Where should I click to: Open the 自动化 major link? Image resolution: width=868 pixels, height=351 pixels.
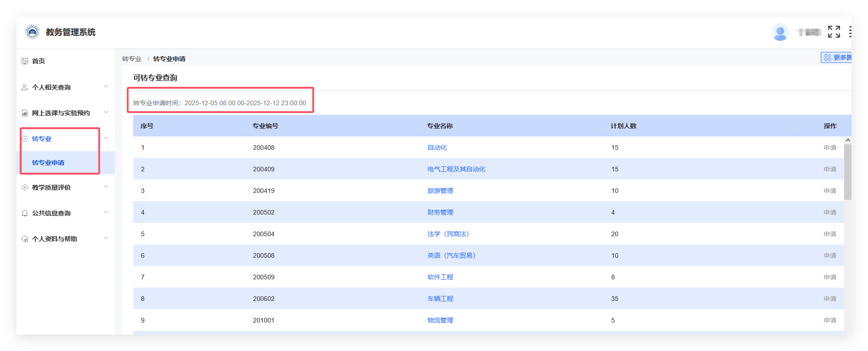pyautogui.click(x=437, y=147)
